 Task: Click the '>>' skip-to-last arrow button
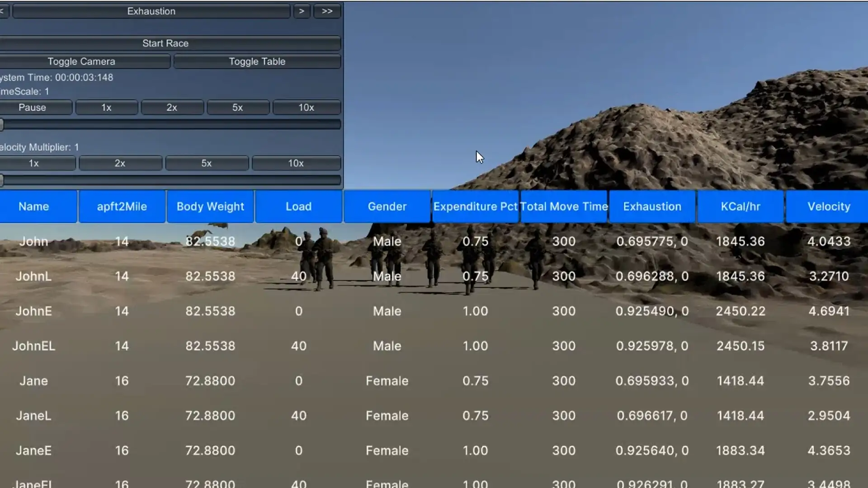coord(327,11)
